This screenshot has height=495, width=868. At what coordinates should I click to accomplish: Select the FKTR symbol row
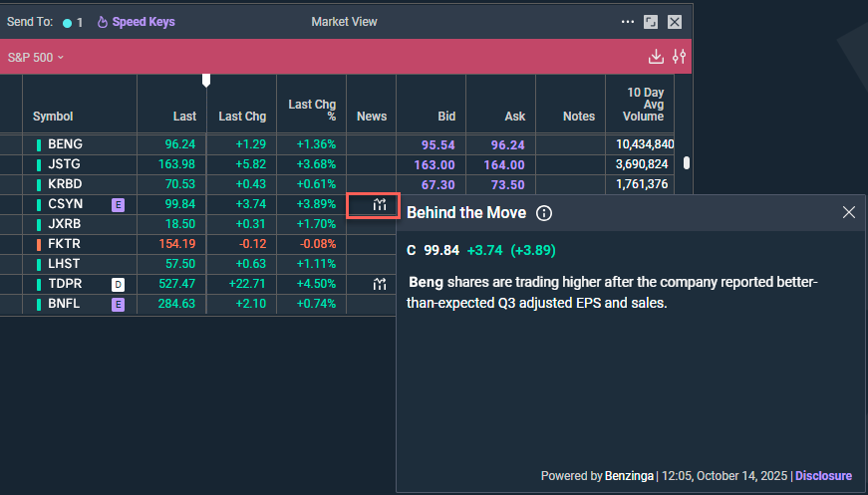pyautogui.click(x=65, y=244)
